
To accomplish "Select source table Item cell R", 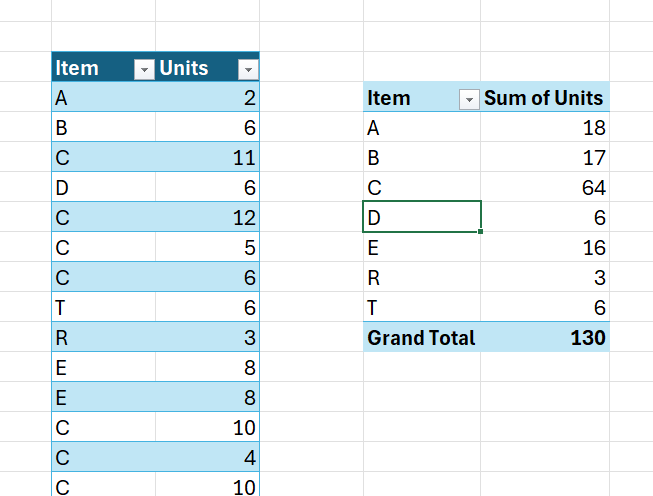I will [x=103, y=337].
